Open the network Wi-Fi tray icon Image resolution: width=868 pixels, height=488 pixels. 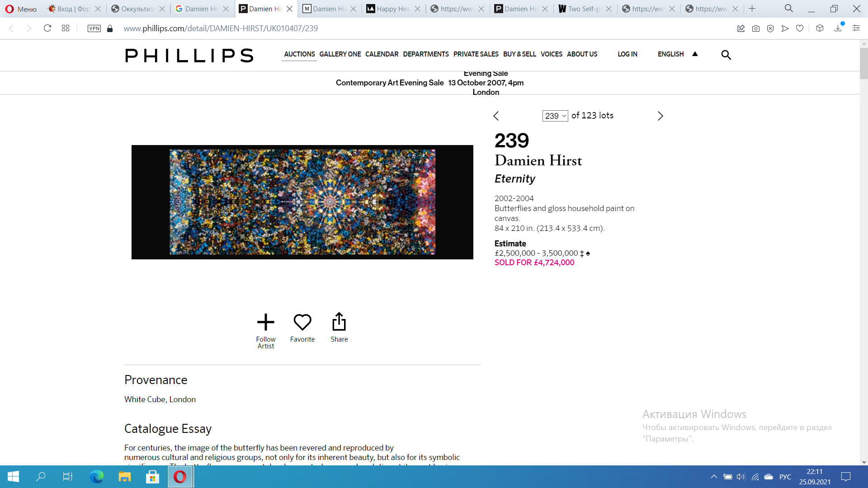(755, 477)
